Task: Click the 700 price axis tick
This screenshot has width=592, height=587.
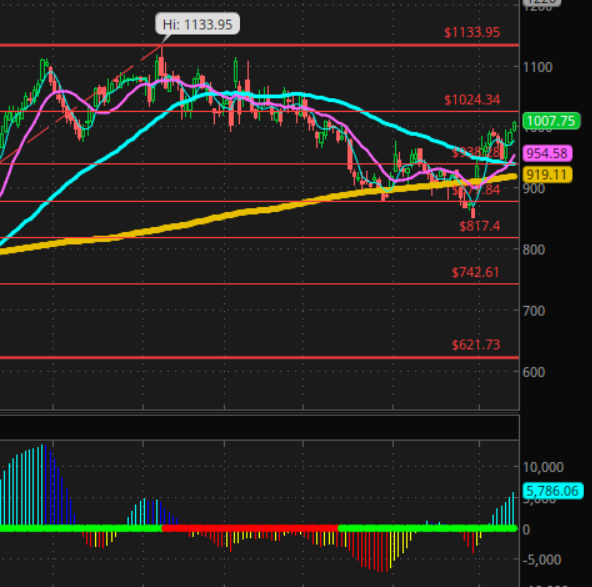Action: pyautogui.click(x=534, y=311)
